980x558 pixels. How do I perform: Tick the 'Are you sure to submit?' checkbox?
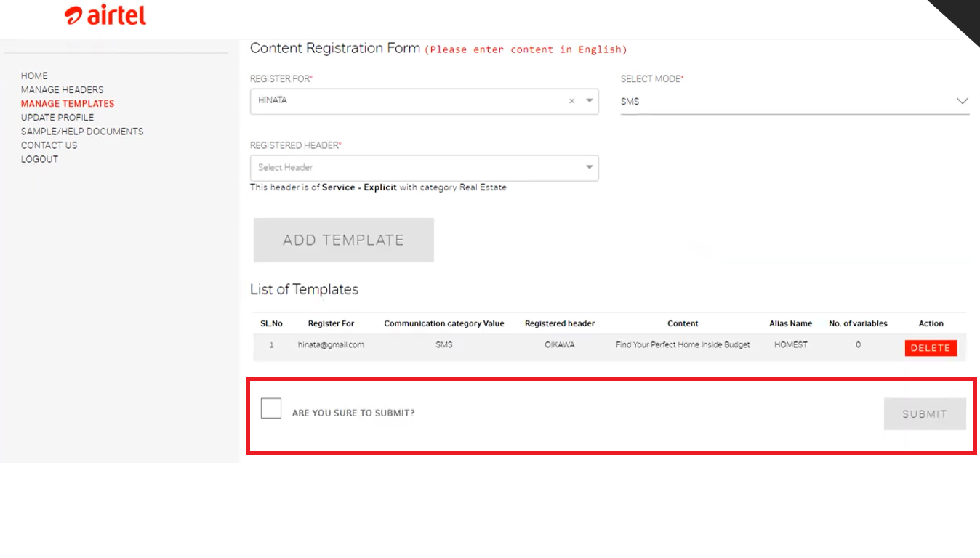click(271, 408)
